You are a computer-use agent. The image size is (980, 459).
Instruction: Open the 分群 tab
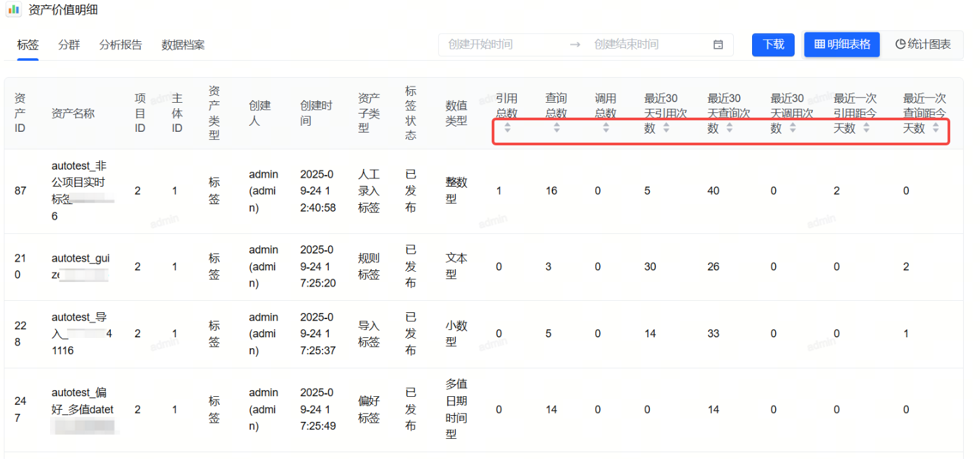click(69, 45)
